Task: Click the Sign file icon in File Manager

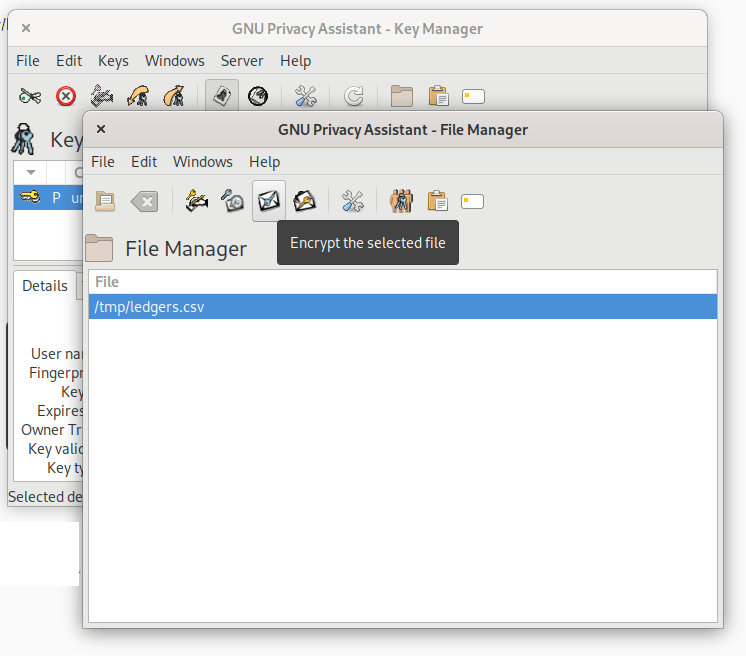Action: [x=197, y=201]
